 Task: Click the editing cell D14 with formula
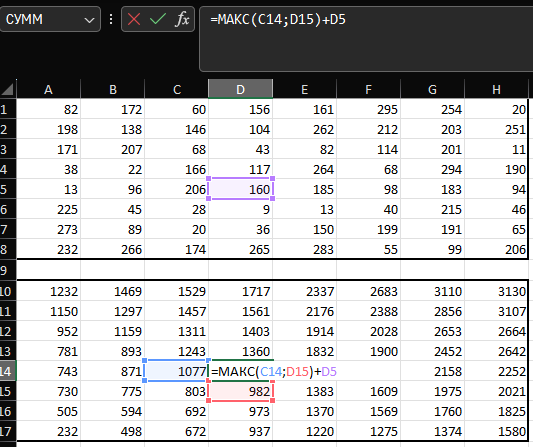240,371
